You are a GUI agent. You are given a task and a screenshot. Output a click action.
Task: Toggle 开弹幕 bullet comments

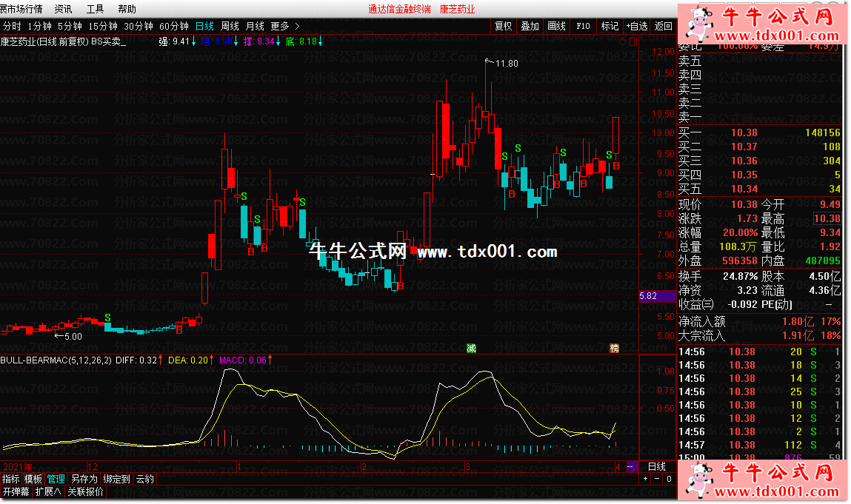(16, 492)
